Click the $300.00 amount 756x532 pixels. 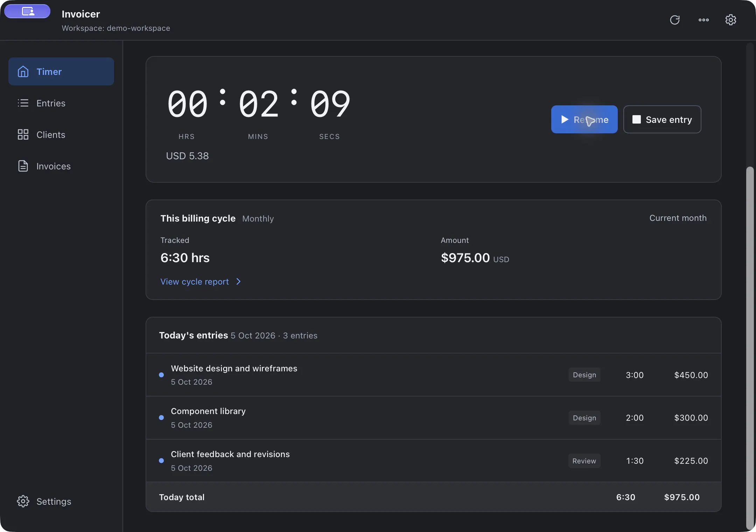691,418
